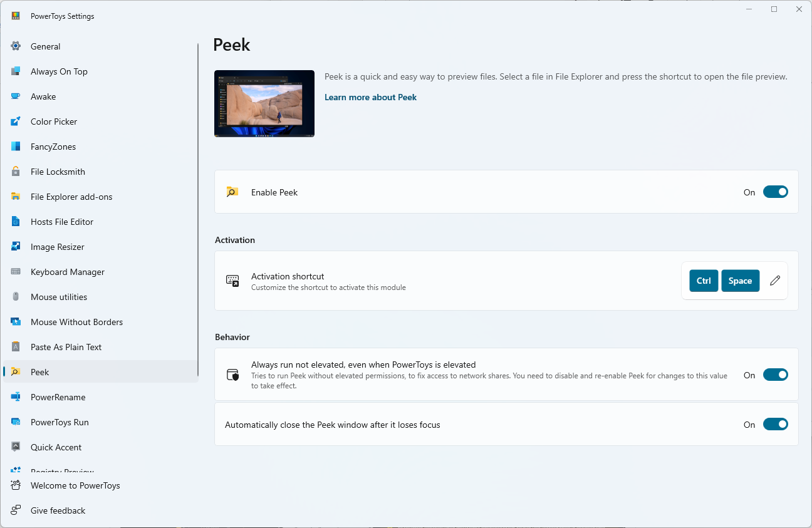
Task: Open the Learn more about Peek link
Action: click(370, 97)
